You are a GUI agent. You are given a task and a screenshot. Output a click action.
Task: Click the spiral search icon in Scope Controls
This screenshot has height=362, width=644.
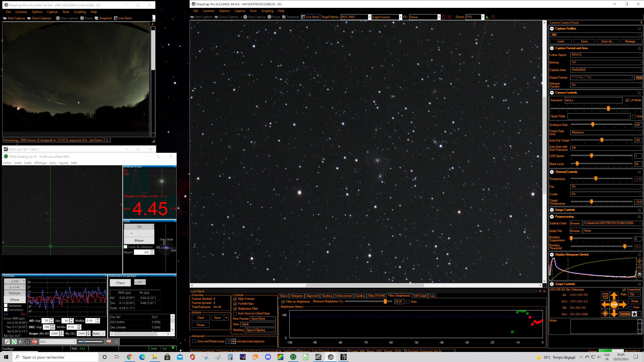pos(605,296)
